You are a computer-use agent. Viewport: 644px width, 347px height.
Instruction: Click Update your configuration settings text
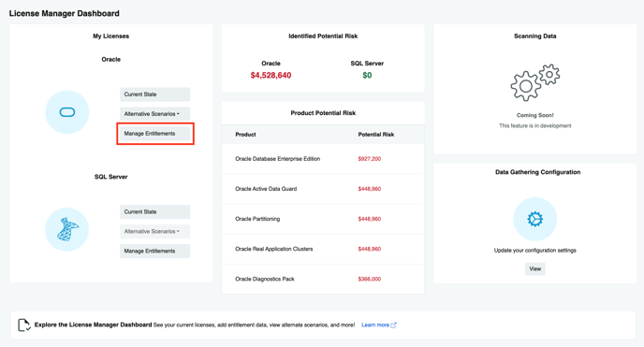coord(534,251)
